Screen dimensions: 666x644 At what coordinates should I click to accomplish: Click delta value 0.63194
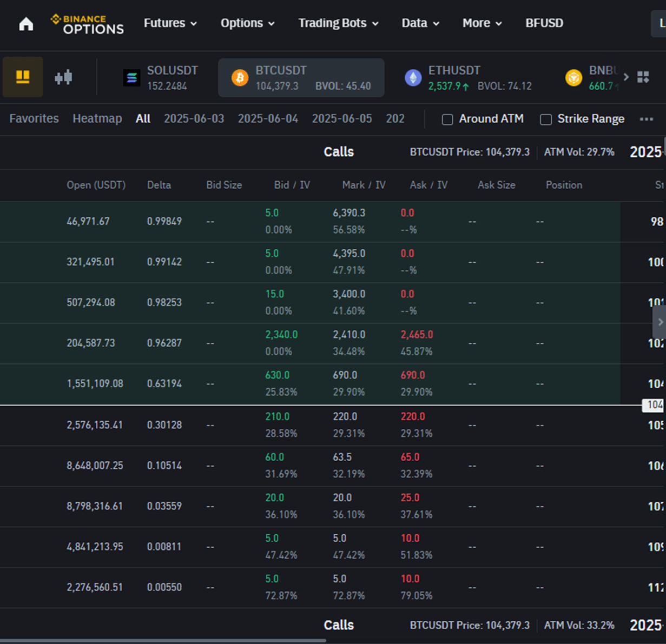[164, 384]
